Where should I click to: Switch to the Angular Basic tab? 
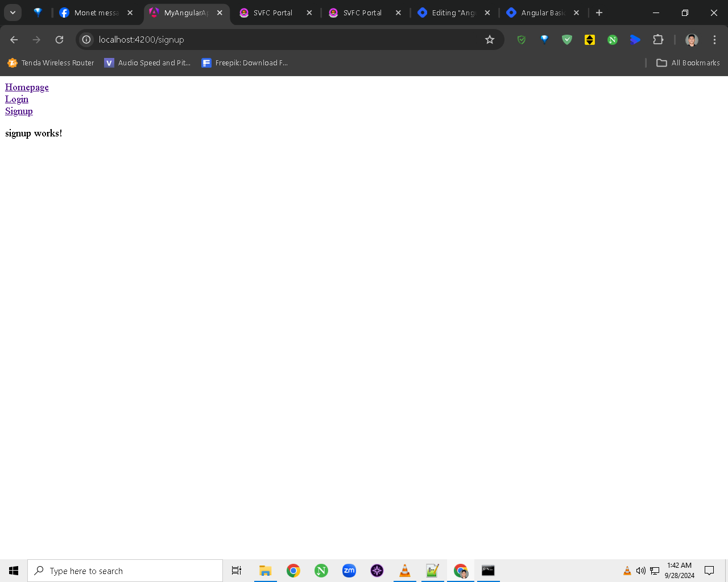click(x=543, y=13)
